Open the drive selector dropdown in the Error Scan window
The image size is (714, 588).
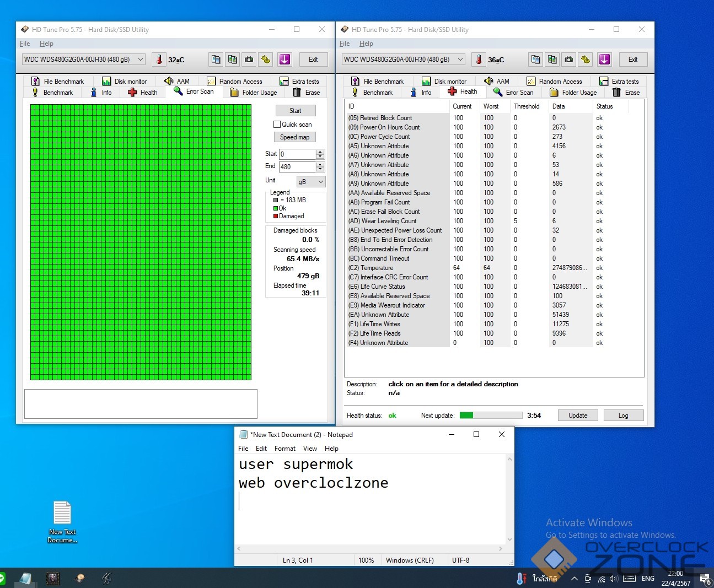coord(84,60)
